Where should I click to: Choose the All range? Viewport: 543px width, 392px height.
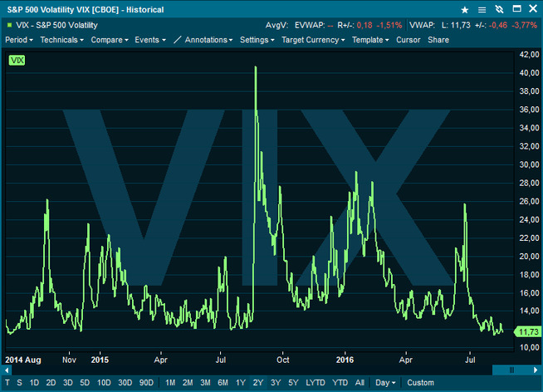360,383
